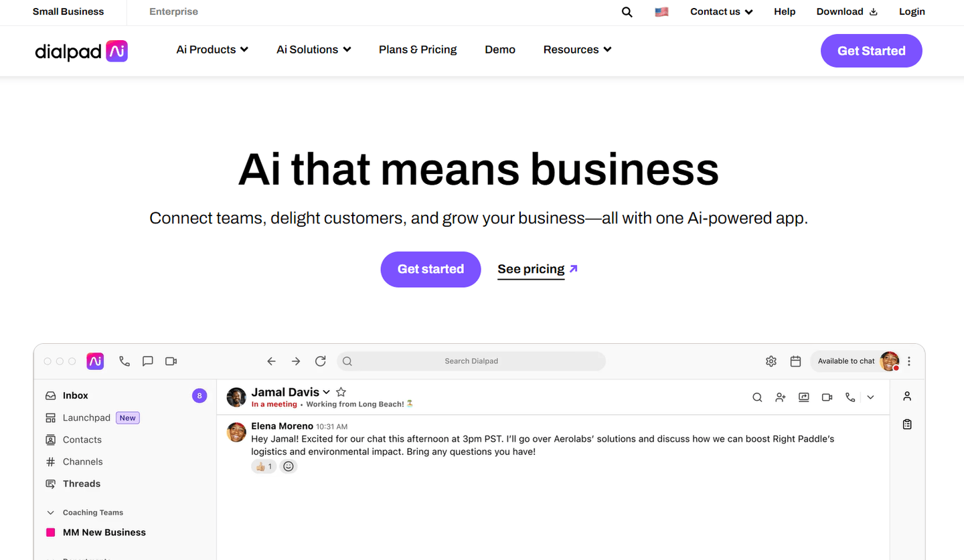Image resolution: width=964 pixels, height=560 pixels.
Task: Click the Search Dialpad field
Action: 471,361
